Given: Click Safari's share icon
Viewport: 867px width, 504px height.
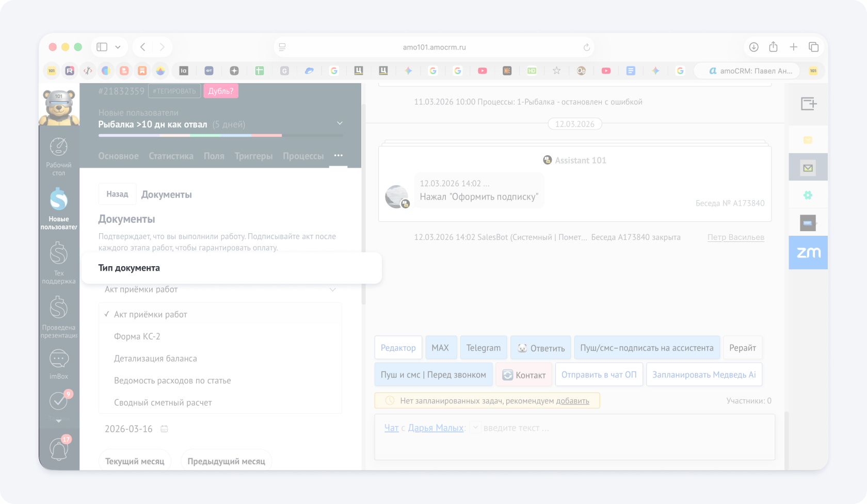Looking at the screenshot, I should point(773,47).
